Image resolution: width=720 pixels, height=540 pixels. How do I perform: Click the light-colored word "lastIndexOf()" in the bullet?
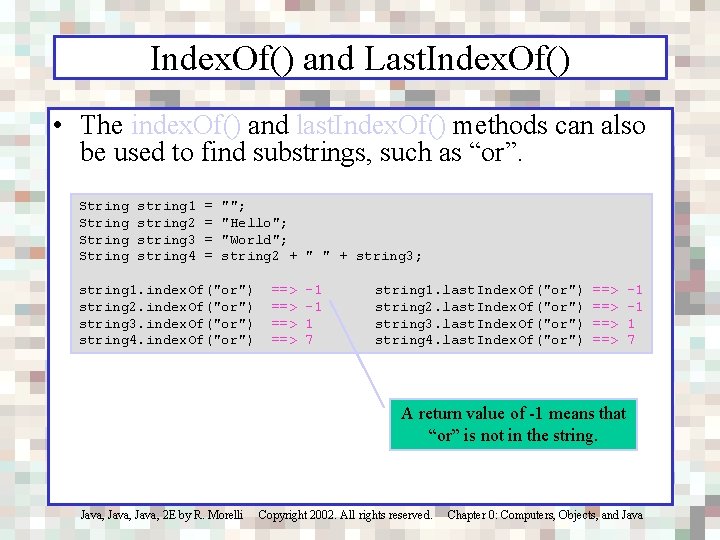pos(371,125)
